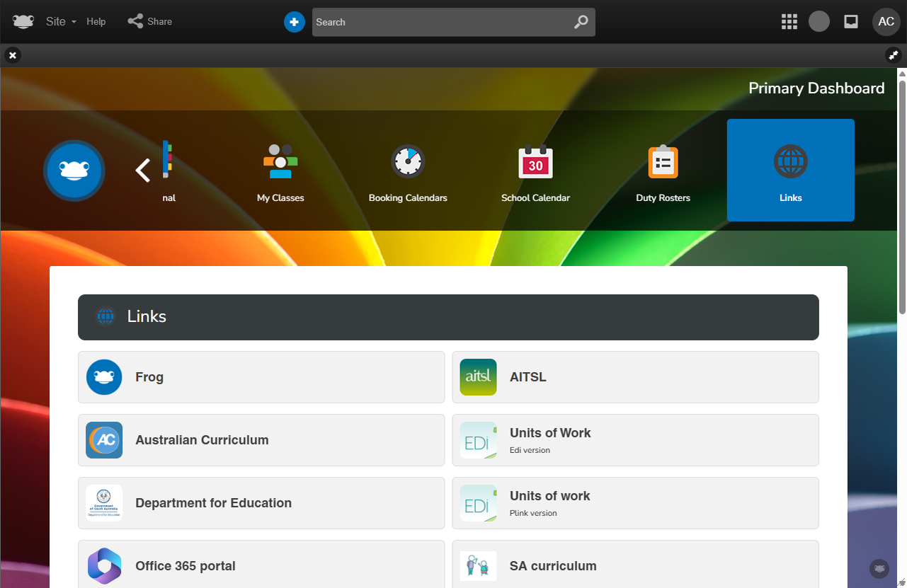Open Booking Calendars from dashboard menu
Image resolution: width=907 pixels, height=588 pixels.
tap(408, 171)
